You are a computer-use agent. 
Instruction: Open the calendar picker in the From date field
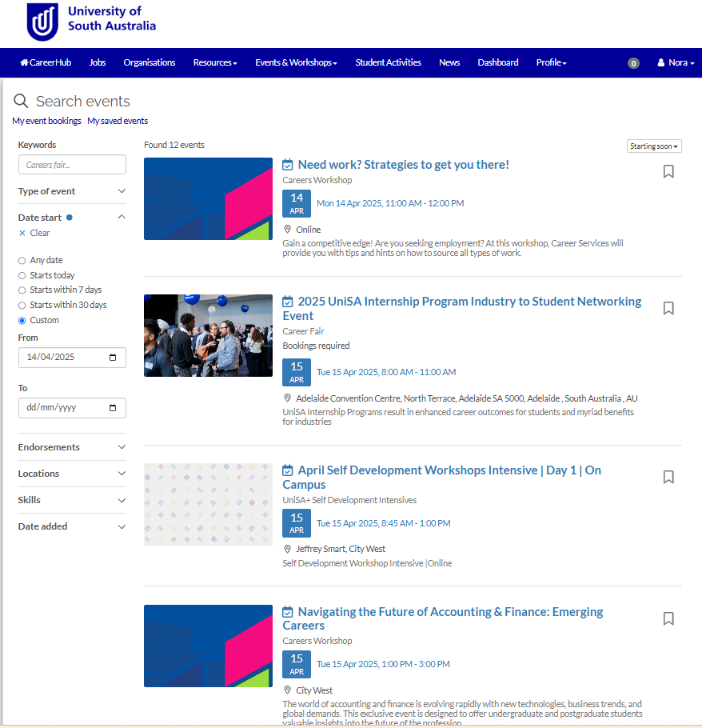coord(113,358)
